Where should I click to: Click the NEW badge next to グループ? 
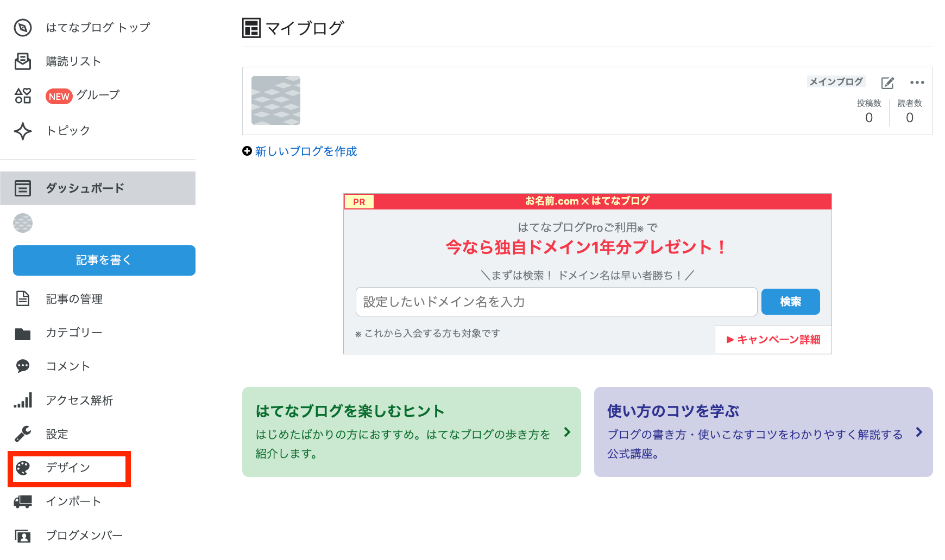coord(59,96)
